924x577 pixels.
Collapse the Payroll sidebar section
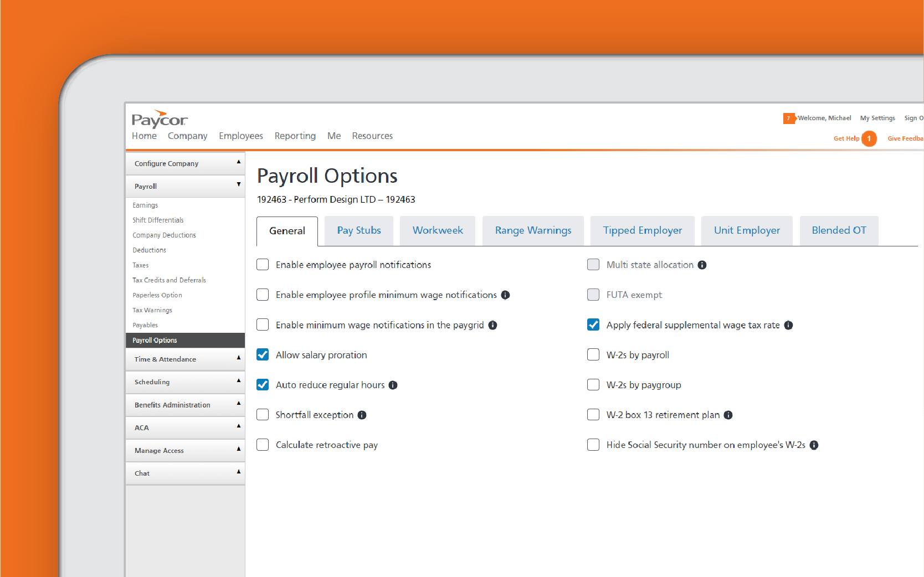185,186
